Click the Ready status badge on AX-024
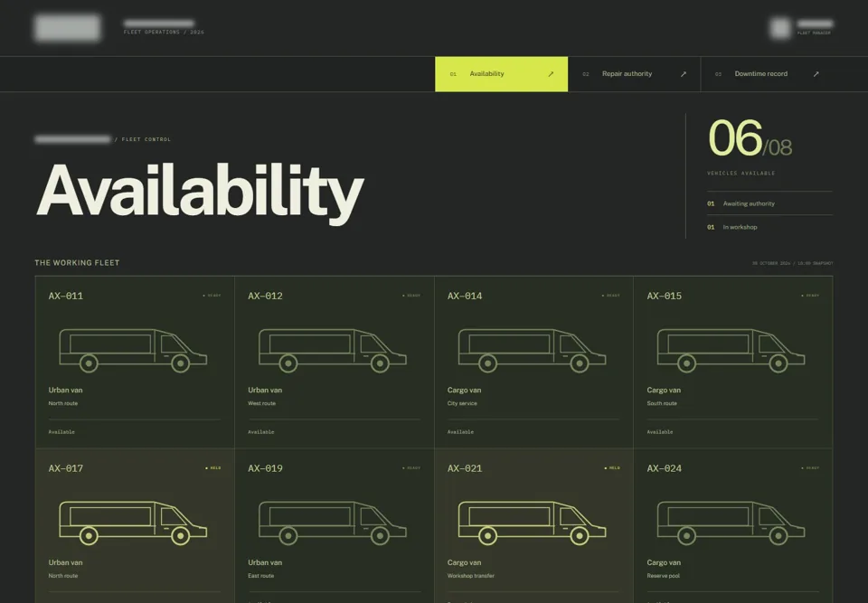Screen dimensions: 868x603 pyautogui.click(x=810, y=468)
